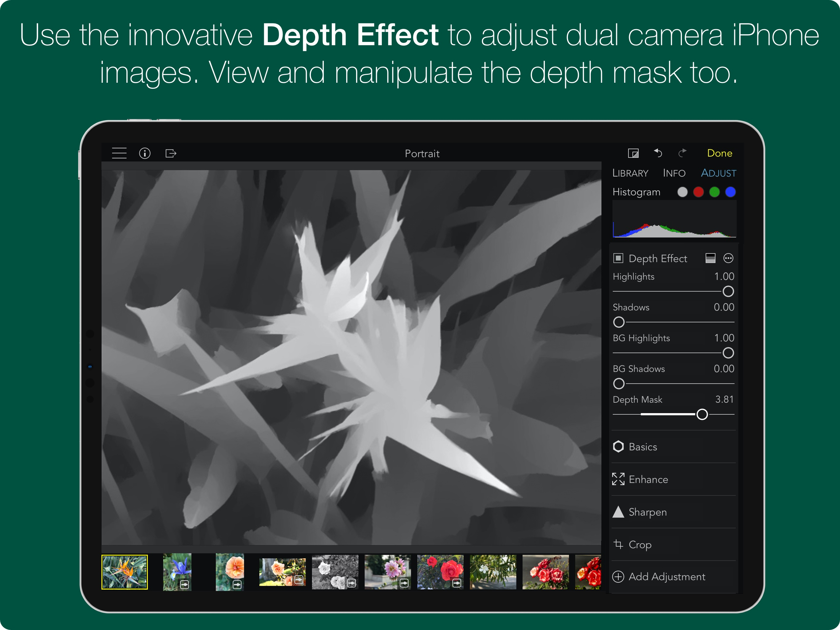This screenshot has height=630, width=840.
Task: Toggle the green histogram channel
Action: pos(714,192)
